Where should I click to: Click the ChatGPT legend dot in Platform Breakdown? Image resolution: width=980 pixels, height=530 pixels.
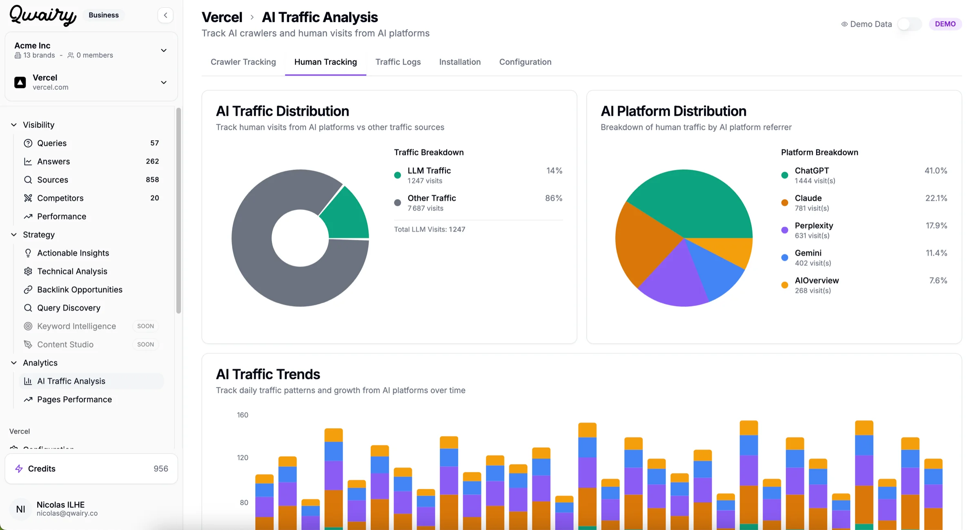(784, 175)
